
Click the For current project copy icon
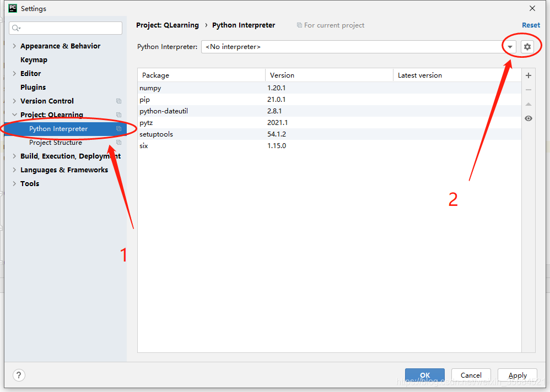click(299, 25)
